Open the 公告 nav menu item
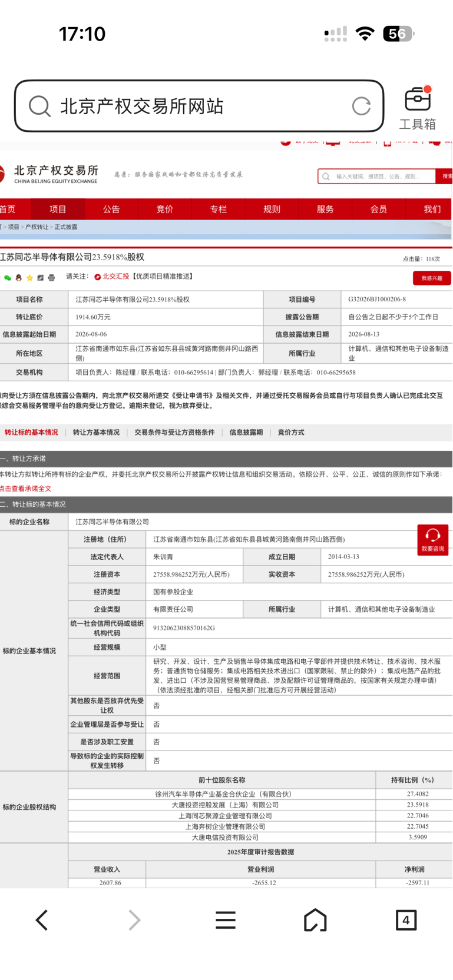Viewport: 453px width, 980px height. point(111,210)
